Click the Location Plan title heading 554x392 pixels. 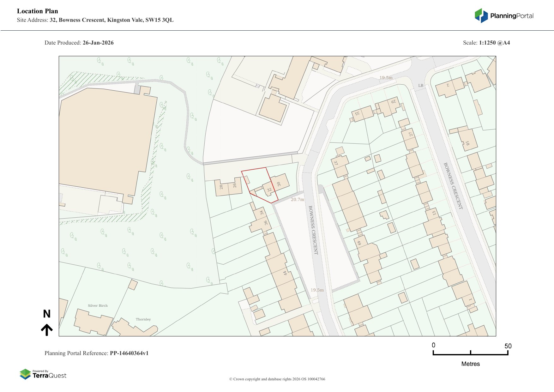click(x=38, y=11)
